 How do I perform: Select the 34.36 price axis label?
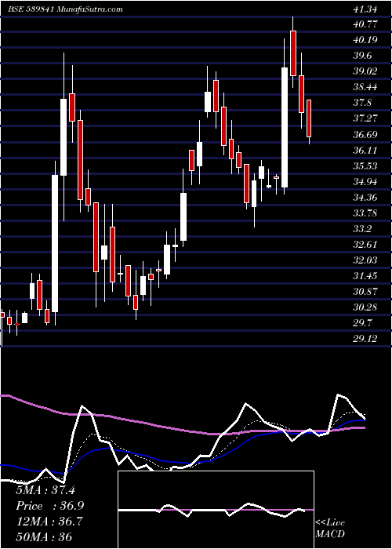[365, 198]
